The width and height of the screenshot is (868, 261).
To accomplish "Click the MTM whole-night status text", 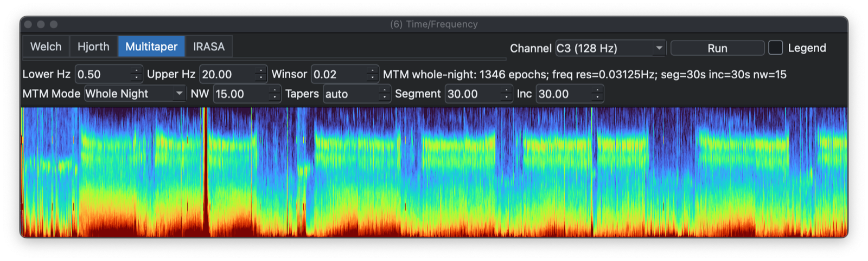I will 585,74.
